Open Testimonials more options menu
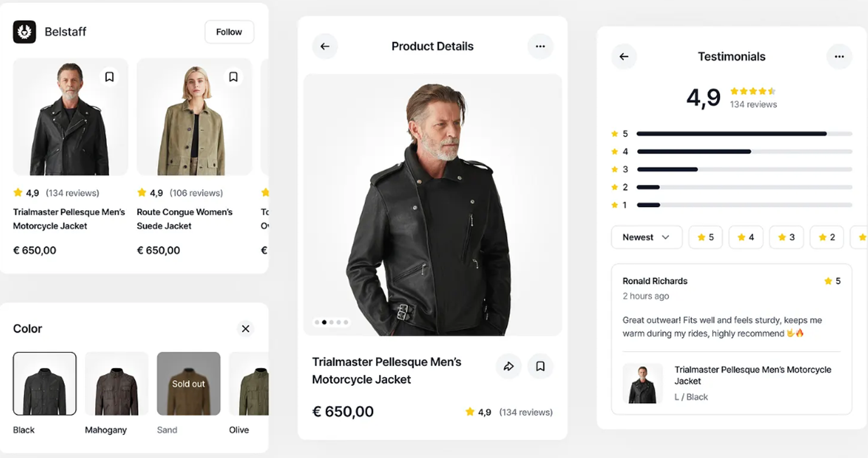Viewport: 868px width, 458px height. click(x=839, y=57)
